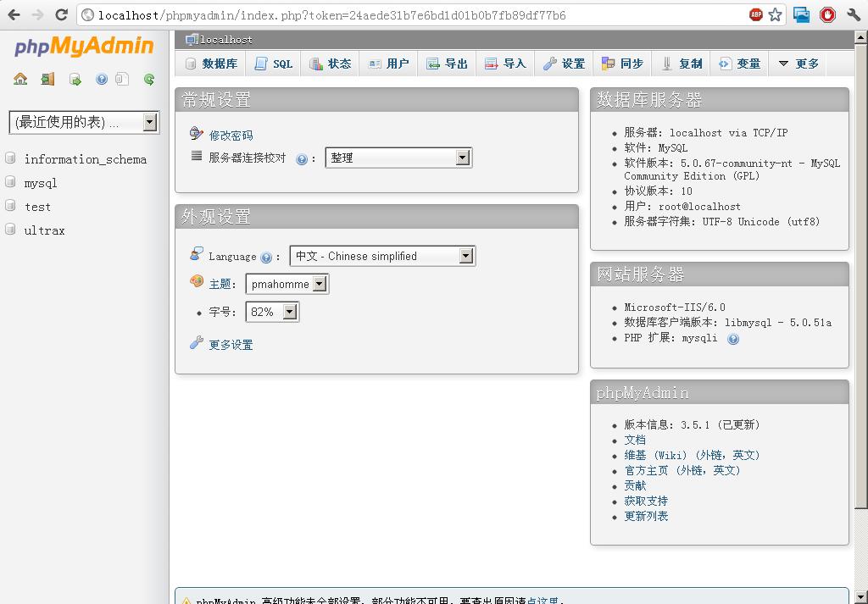This screenshot has width=868, height=604.
Task: Switch to the SQL tab
Action: coord(273,64)
